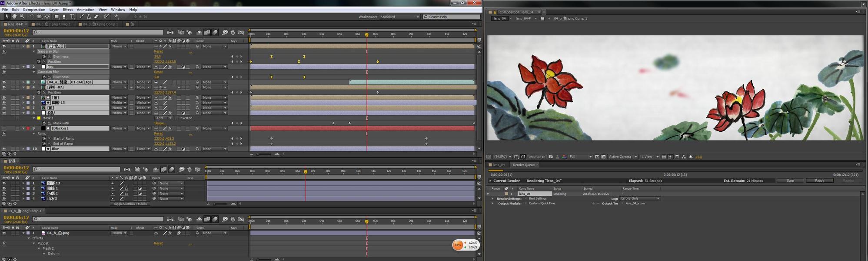
Task: Open the File menu
Action: (5, 10)
